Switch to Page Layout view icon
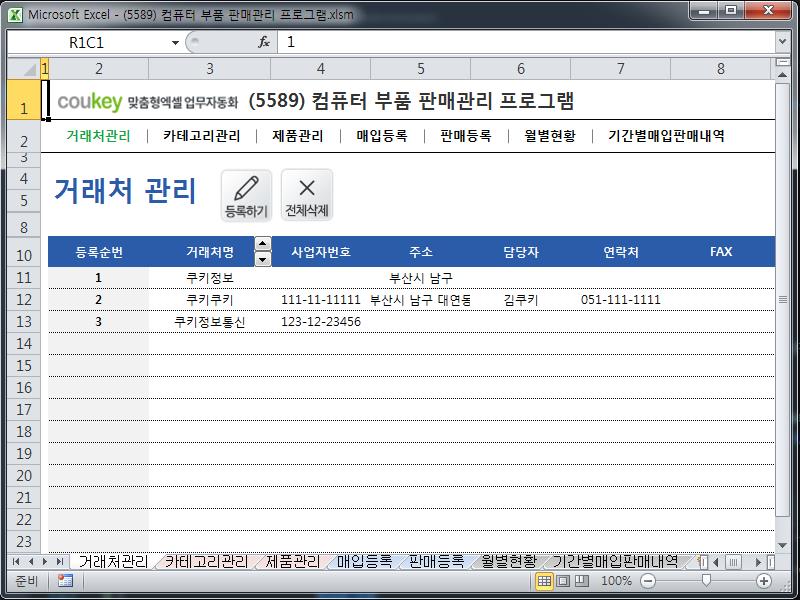 (563, 581)
